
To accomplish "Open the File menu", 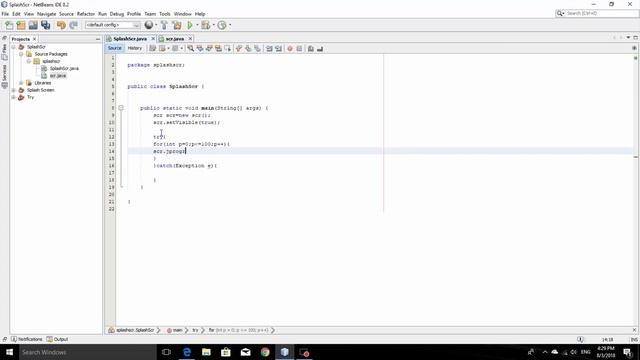I will coord(5,14).
